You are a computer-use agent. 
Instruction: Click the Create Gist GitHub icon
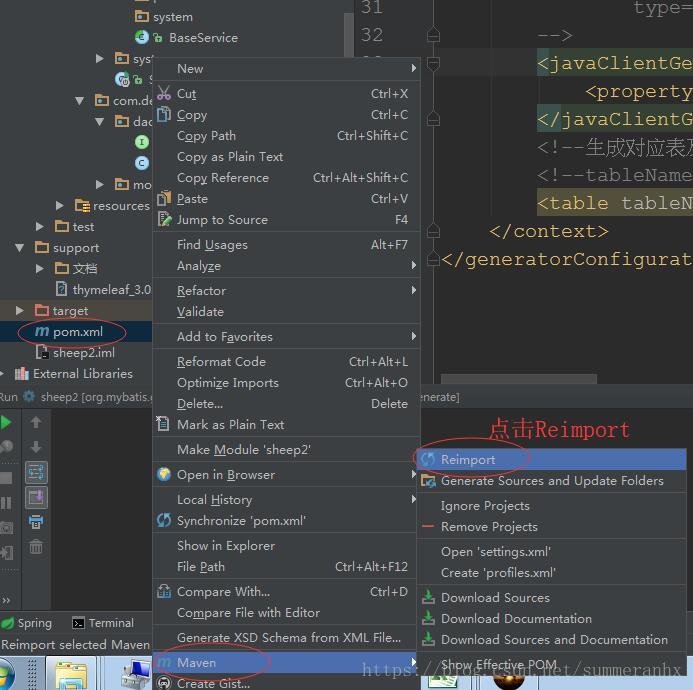coord(164,683)
